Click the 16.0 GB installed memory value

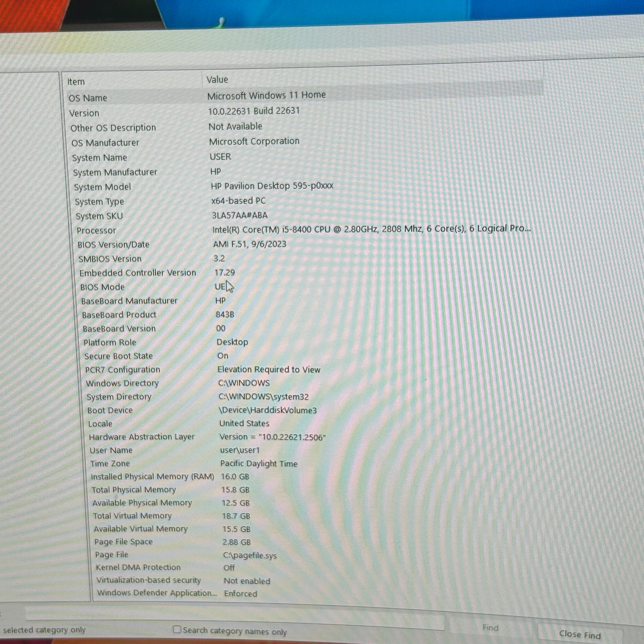(235, 476)
